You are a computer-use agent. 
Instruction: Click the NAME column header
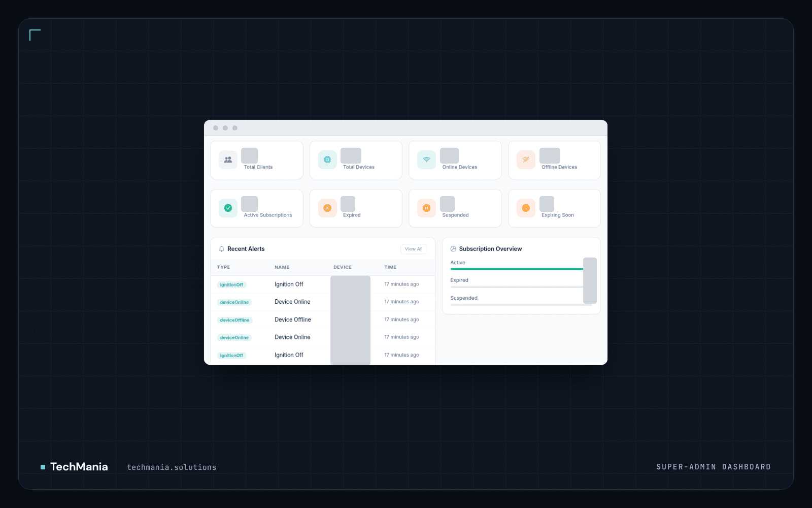(282, 267)
